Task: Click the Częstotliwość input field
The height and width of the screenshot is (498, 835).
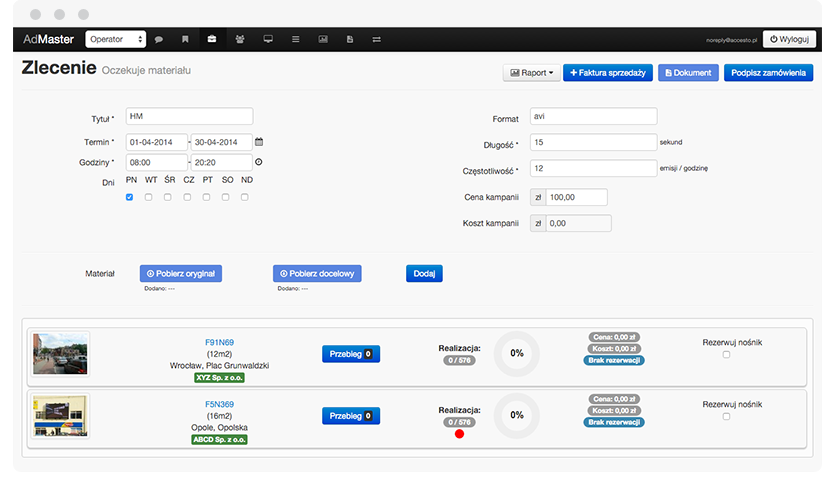Action: point(593,168)
